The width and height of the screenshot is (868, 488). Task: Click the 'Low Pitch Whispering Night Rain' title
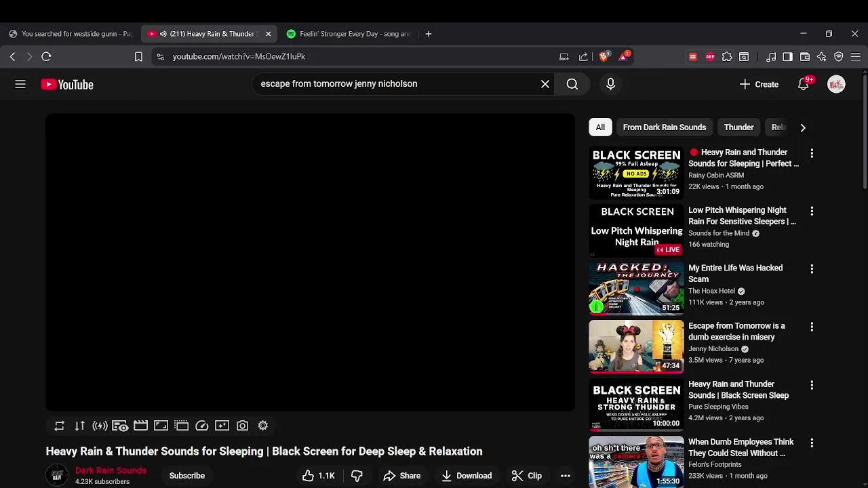pos(742,216)
